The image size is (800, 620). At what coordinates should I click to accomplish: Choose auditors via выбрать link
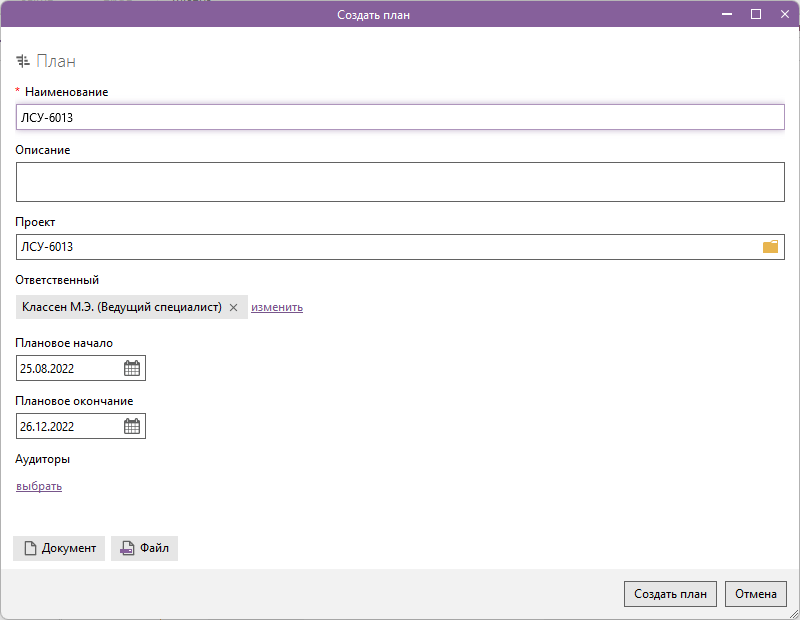coord(39,487)
